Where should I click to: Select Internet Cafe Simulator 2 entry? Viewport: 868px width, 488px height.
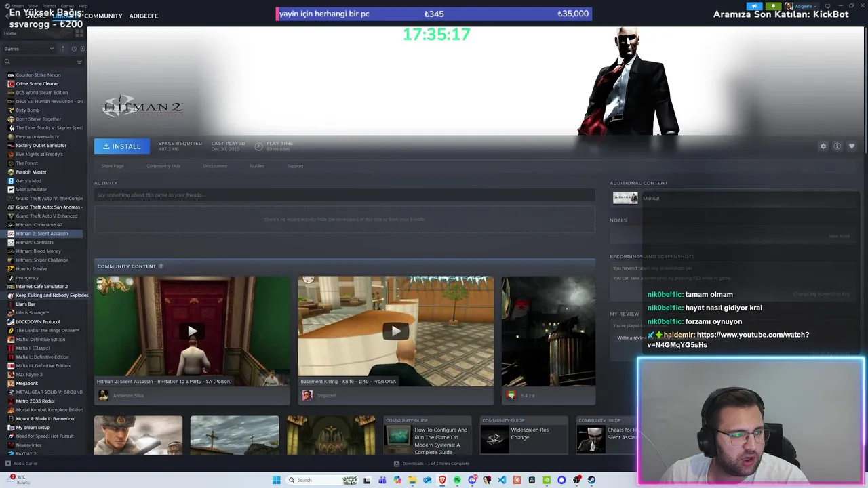click(x=41, y=287)
